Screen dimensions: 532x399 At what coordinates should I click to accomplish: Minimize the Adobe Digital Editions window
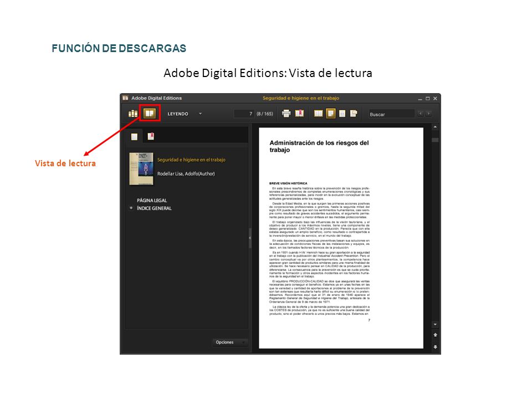coord(420,99)
